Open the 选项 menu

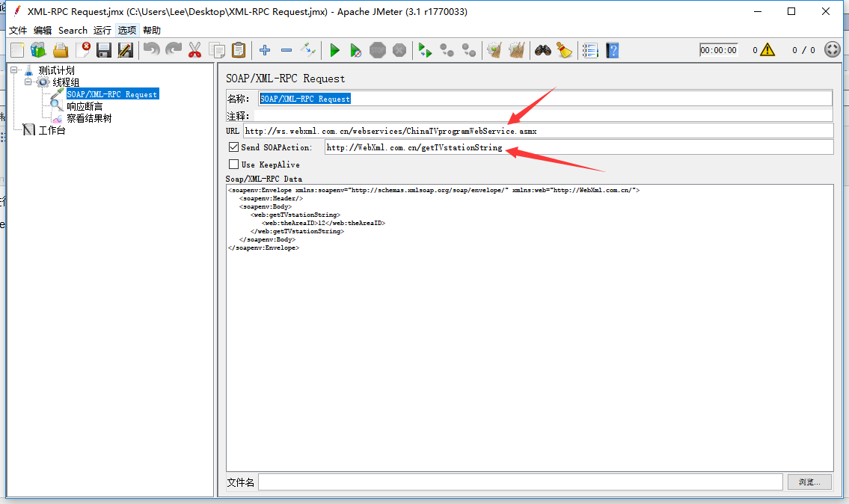coord(126,30)
